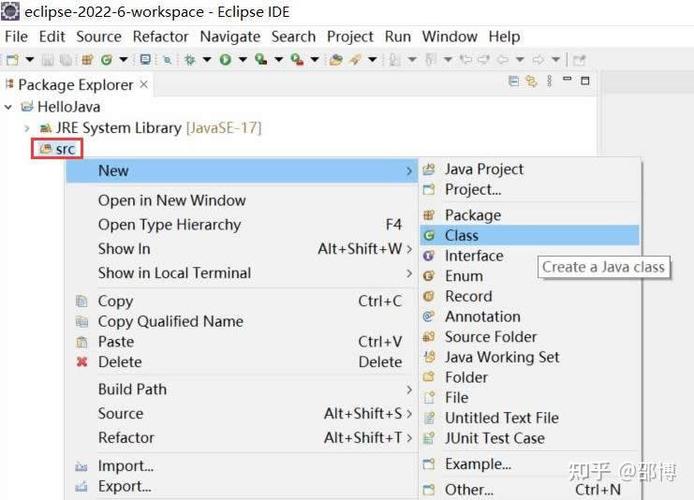Expand the JRE System Library node
This screenshot has width=694, height=500.
27,128
